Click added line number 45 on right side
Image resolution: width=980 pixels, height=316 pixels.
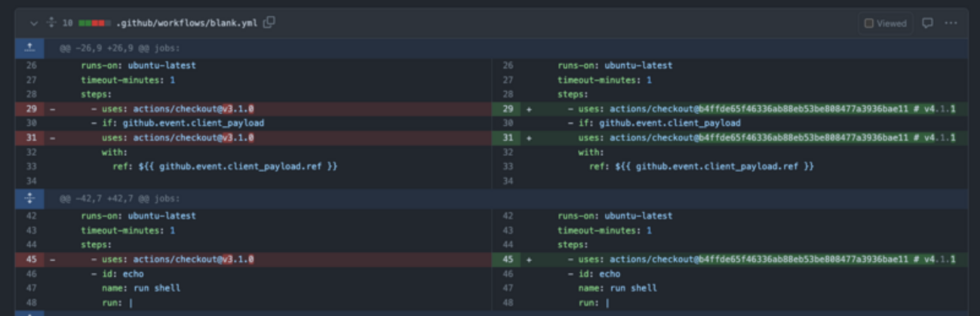click(507, 259)
